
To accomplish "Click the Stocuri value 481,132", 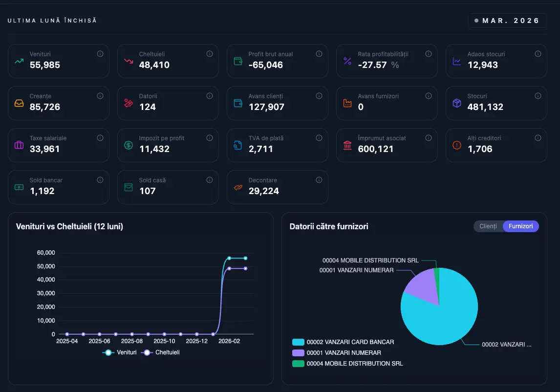I will coord(485,107).
